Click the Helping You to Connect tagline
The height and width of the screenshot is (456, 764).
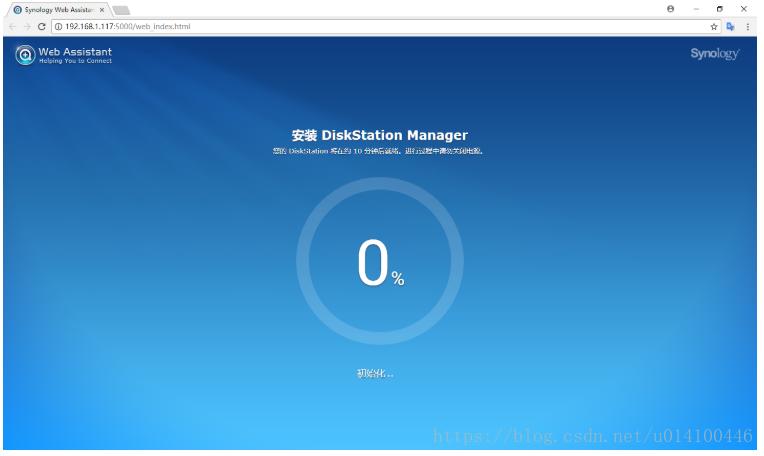76,61
